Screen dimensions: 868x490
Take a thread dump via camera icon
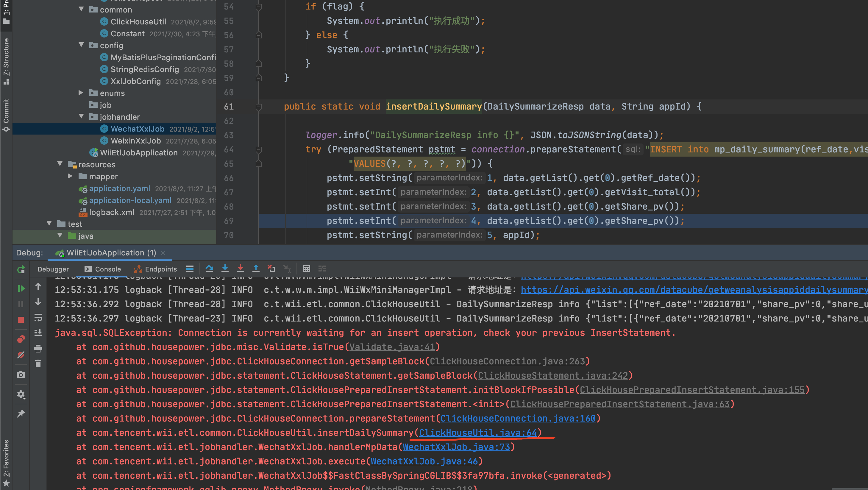click(x=21, y=374)
